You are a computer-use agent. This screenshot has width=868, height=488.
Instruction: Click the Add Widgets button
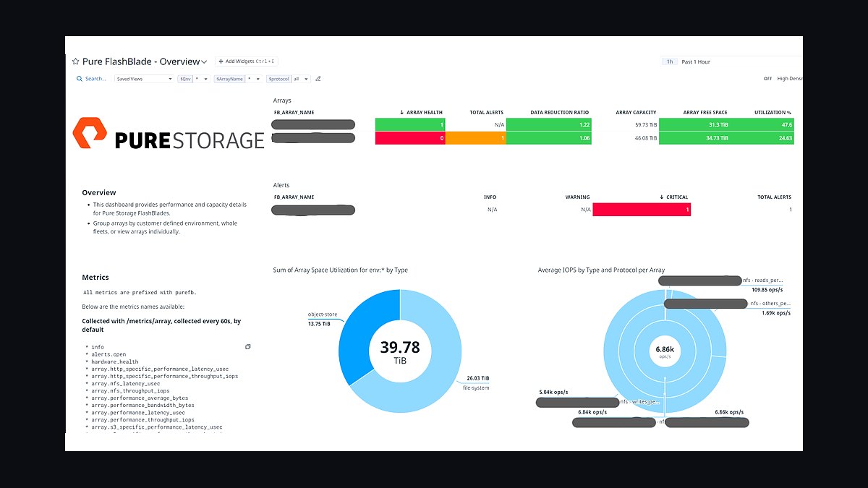tap(246, 62)
